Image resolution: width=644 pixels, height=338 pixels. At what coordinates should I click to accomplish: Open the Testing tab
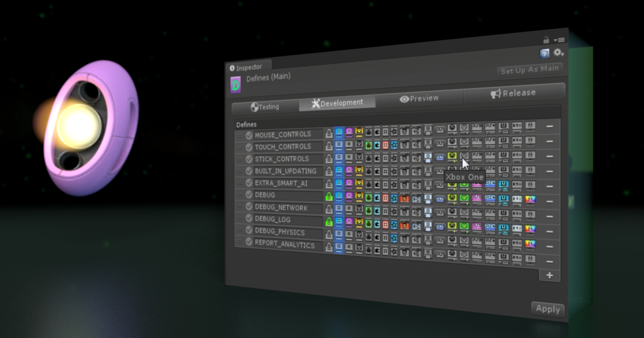(267, 106)
